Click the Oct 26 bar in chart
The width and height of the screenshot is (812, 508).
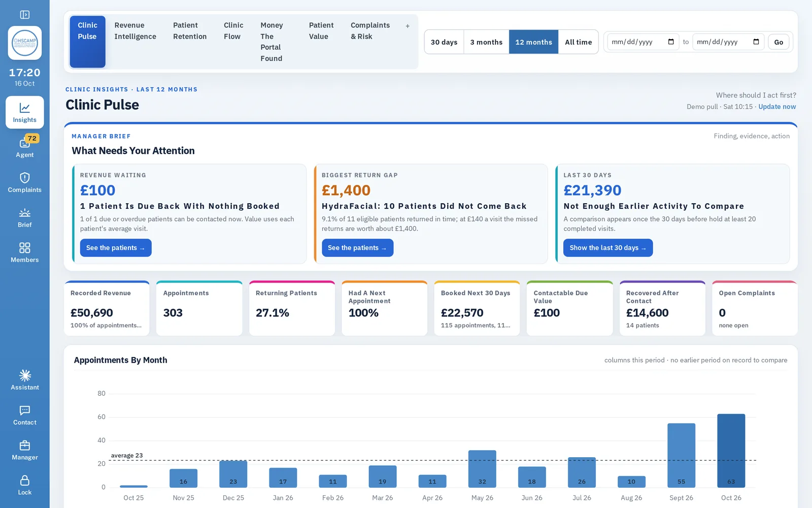click(x=731, y=451)
